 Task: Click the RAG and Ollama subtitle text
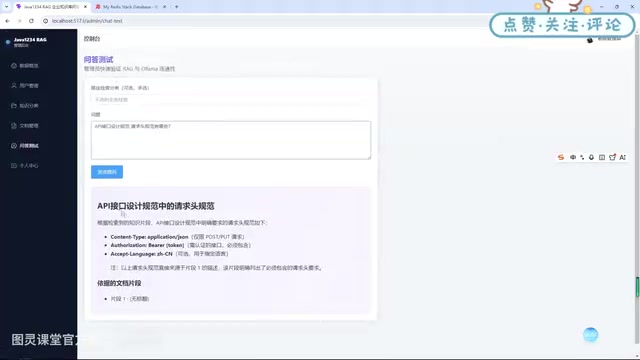129,69
